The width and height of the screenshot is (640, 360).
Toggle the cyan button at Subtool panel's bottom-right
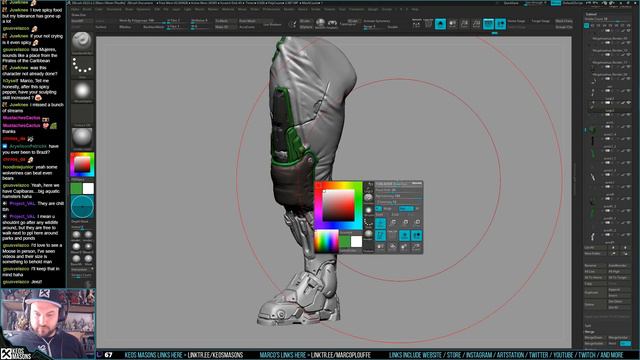tap(625, 344)
